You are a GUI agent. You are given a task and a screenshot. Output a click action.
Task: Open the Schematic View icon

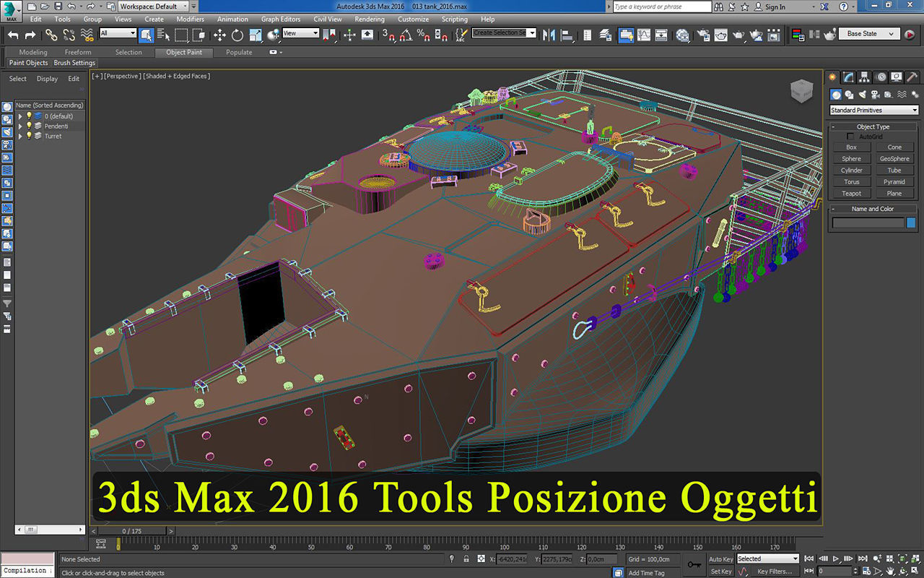[x=661, y=35]
